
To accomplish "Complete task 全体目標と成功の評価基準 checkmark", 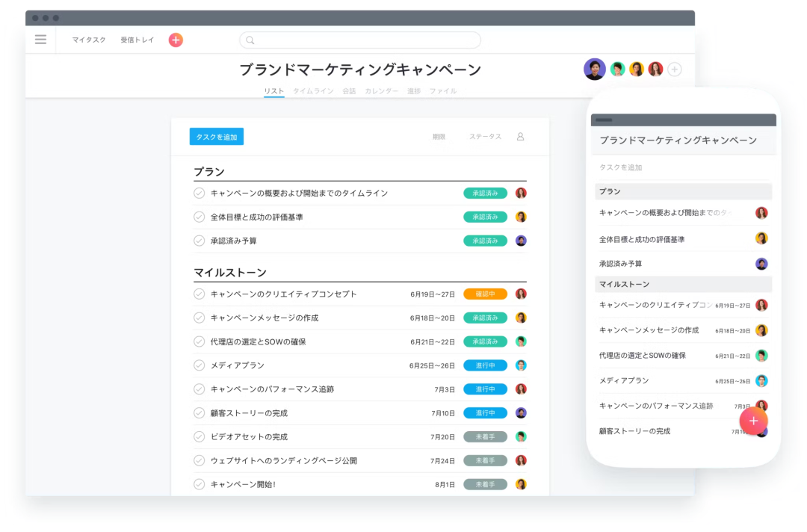I will click(x=200, y=217).
